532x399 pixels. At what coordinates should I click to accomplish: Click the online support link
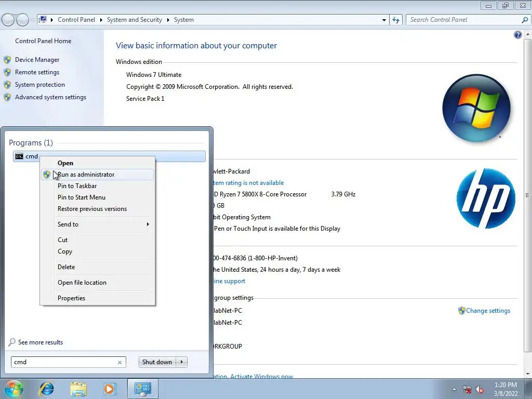pyautogui.click(x=229, y=281)
